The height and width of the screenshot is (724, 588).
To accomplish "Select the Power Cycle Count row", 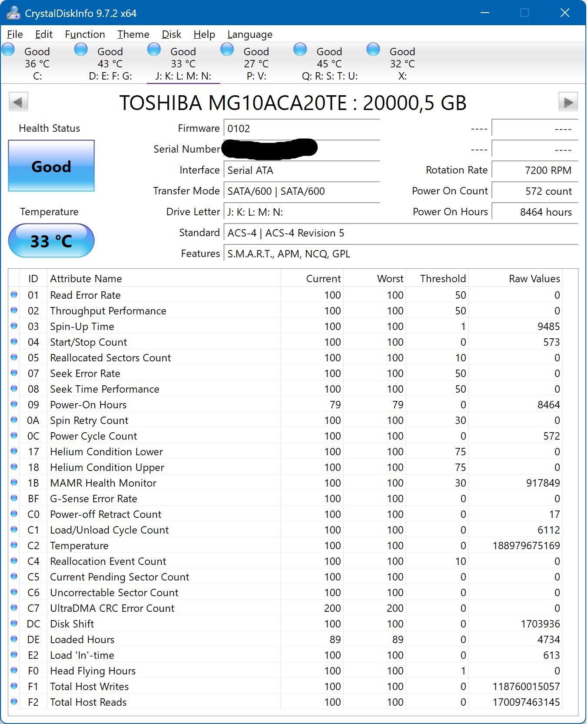I will point(285,436).
